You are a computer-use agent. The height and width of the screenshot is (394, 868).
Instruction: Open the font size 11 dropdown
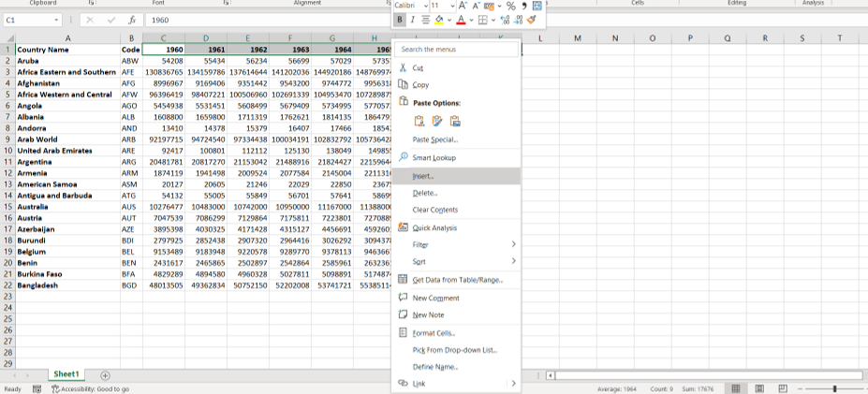tap(452, 6)
